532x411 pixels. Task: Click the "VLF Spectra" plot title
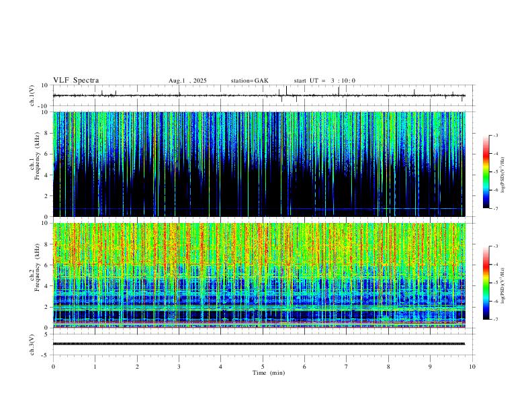point(76,81)
